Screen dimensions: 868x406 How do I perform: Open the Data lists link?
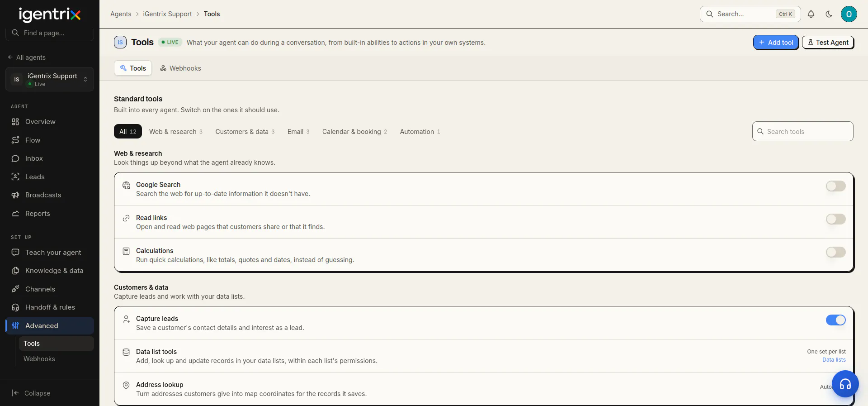click(x=834, y=360)
